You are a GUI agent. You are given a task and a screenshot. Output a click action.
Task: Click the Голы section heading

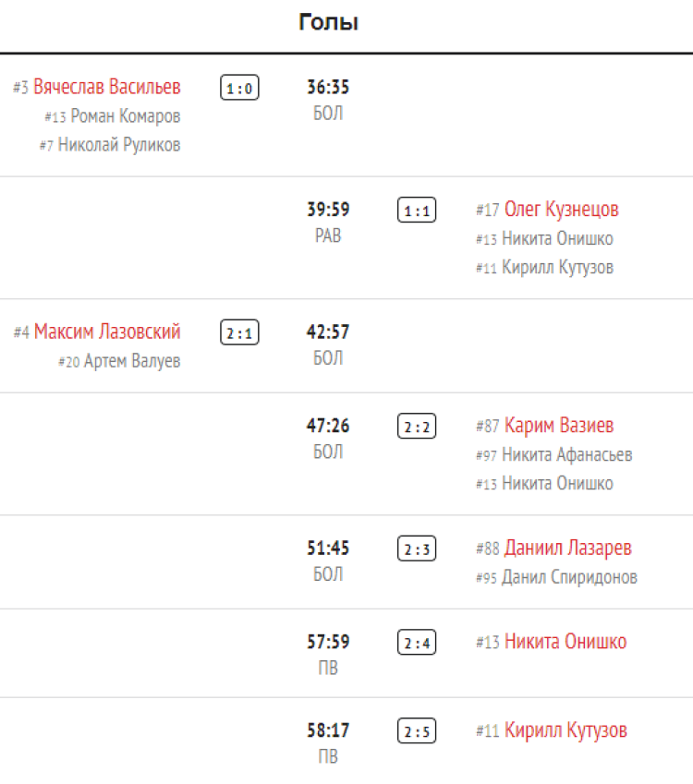(328, 23)
